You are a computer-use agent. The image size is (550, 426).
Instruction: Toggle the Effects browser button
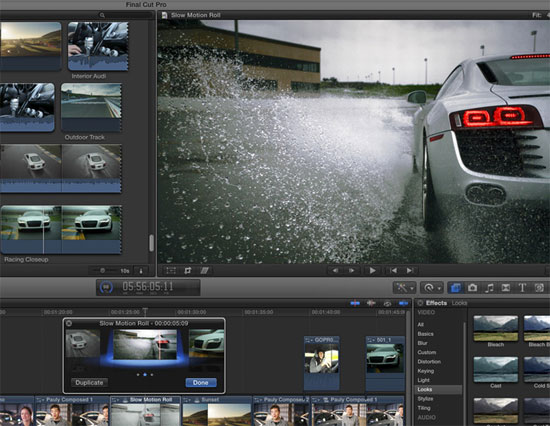pos(456,288)
